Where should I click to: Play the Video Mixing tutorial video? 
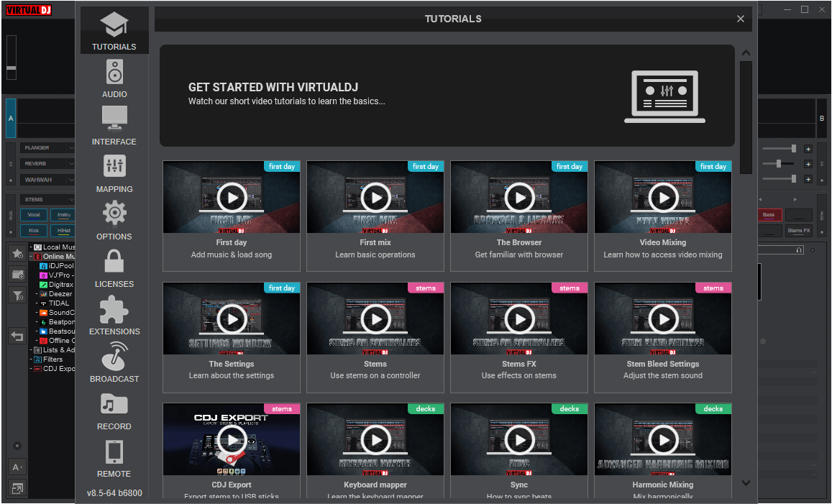(x=663, y=197)
